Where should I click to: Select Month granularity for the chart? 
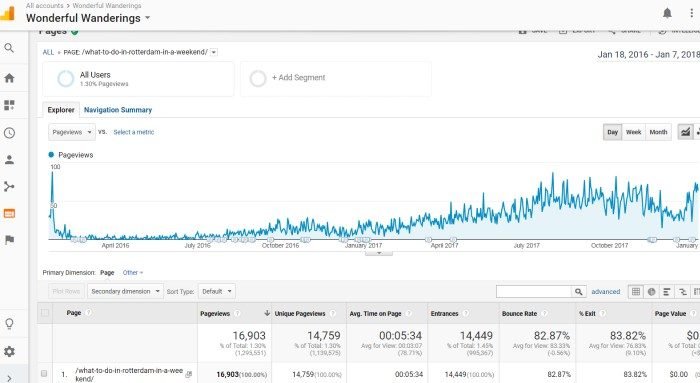click(x=658, y=132)
